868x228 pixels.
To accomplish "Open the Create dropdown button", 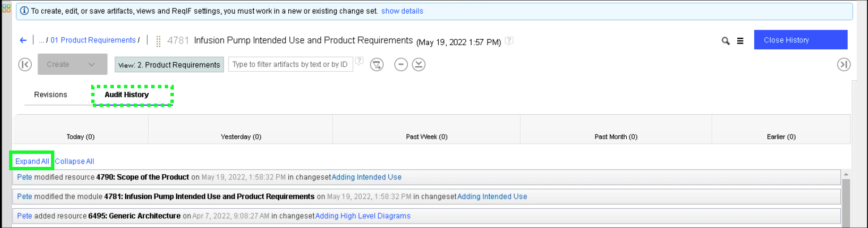I will 72,64.
